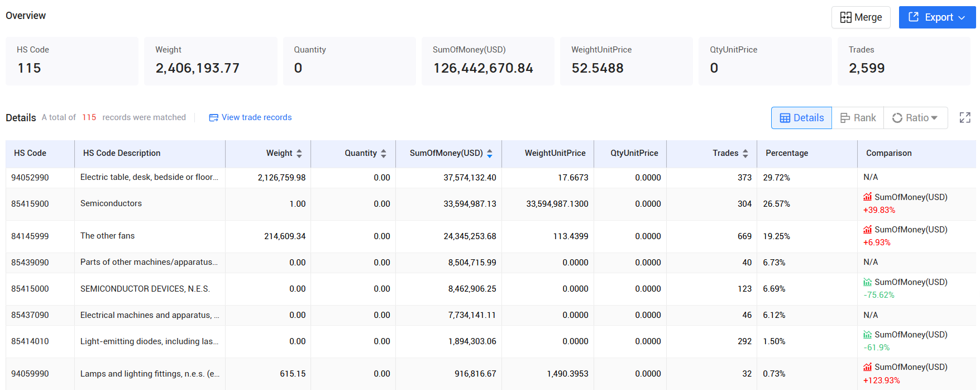Screen dimensions: 980x390
Task: Click the decrease chart icon for 85415000
Action: (868, 282)
